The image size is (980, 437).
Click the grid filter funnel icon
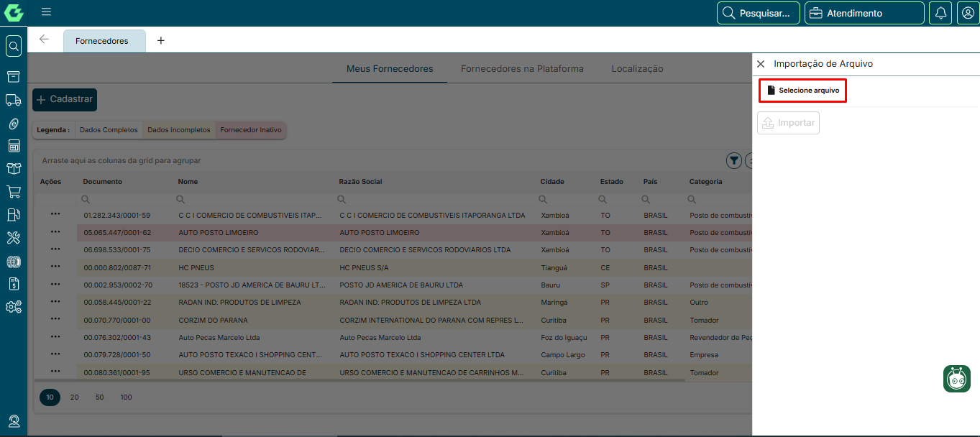click(x=734, y=161)
